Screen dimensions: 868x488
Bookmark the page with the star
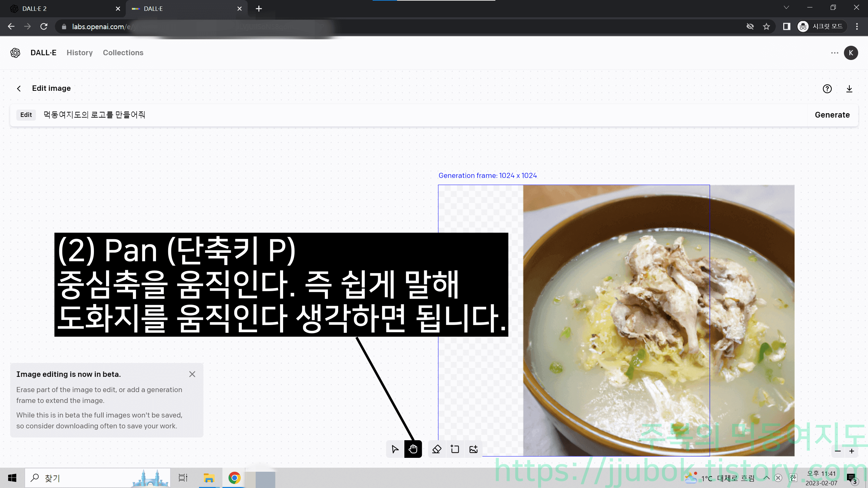click(767, 26)
